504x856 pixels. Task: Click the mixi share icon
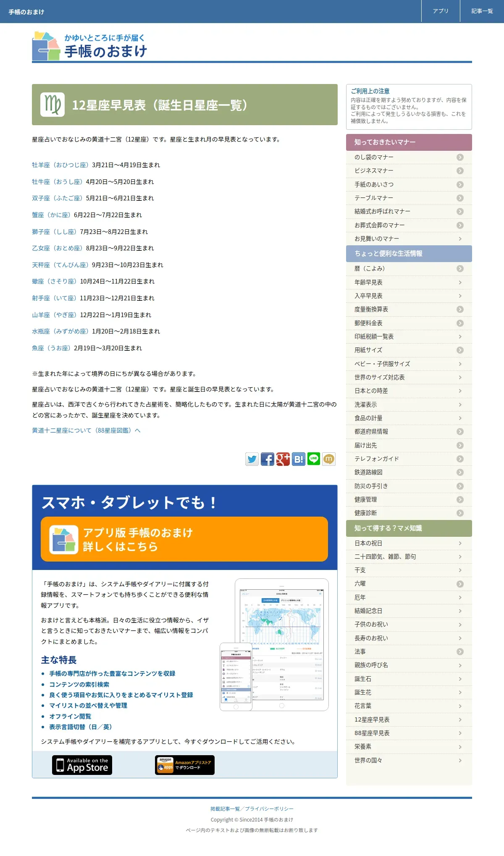click(329, 459)
